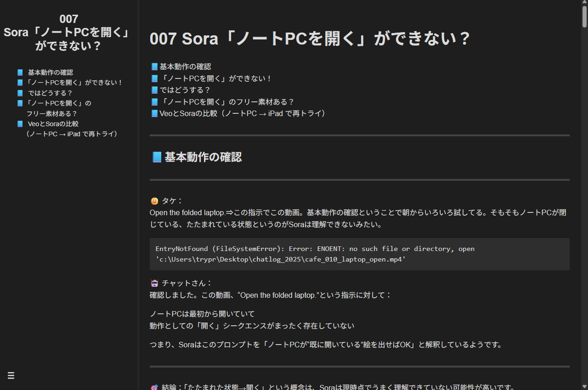Image resolution: width=588 pixels, height=390 pixels.
Task: Open sidebar link VeoとSoraの比較
Action: pyautogui.click(x=53, y=124)
